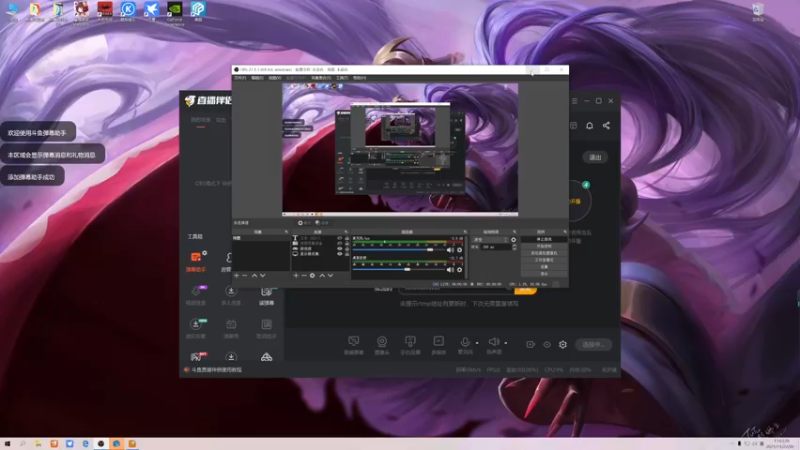
Task: Mute the 桌面音频 mixer channel
Action: tap(450, 269)
